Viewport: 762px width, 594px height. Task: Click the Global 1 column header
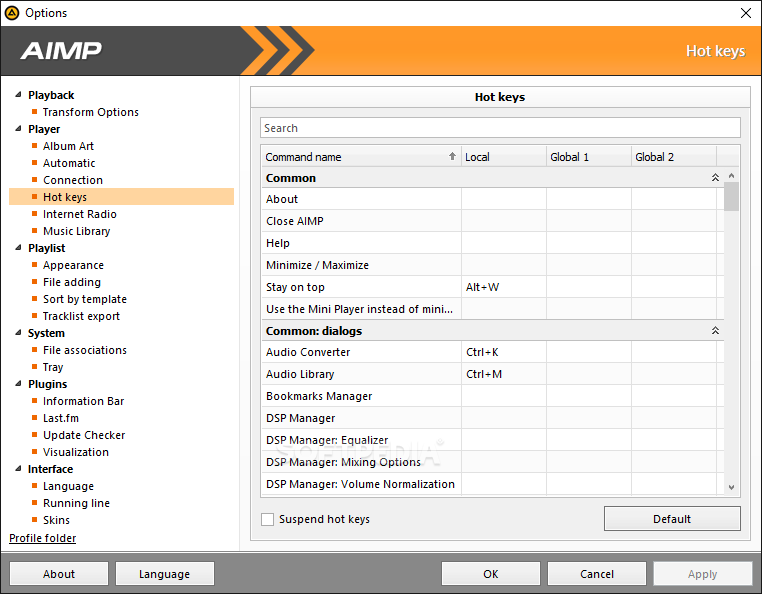point(589,157)
